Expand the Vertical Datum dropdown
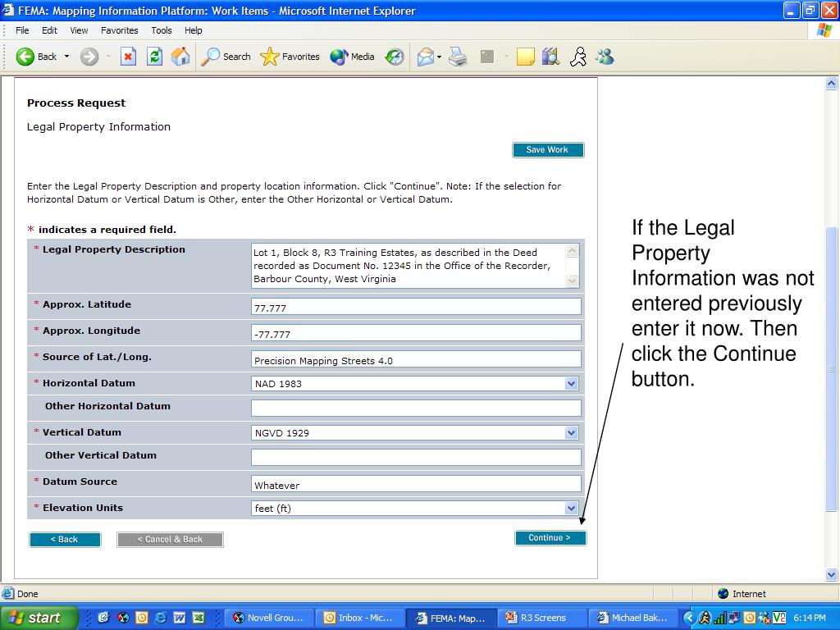Screen dimensions: 840x630 click(571, 433)
